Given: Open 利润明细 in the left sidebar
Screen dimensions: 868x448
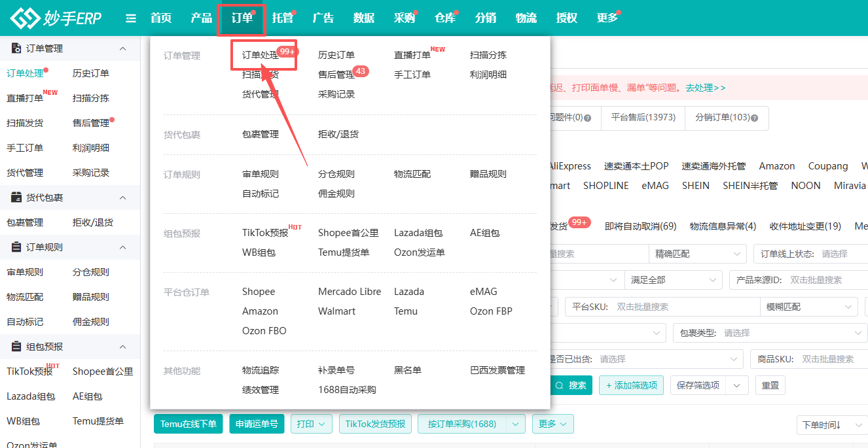Looking at the screenshot, I should [x=91, y=148].
